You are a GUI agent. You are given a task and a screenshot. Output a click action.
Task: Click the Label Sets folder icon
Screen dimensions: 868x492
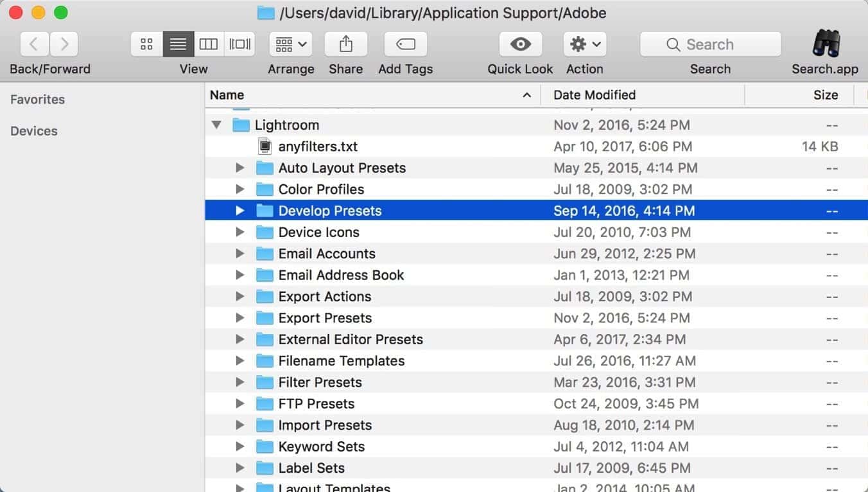coord(265,468)
